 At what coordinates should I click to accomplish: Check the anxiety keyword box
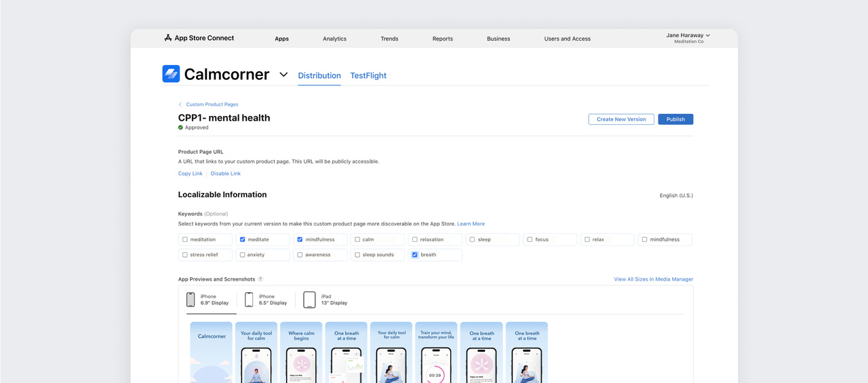coord(242,255)
